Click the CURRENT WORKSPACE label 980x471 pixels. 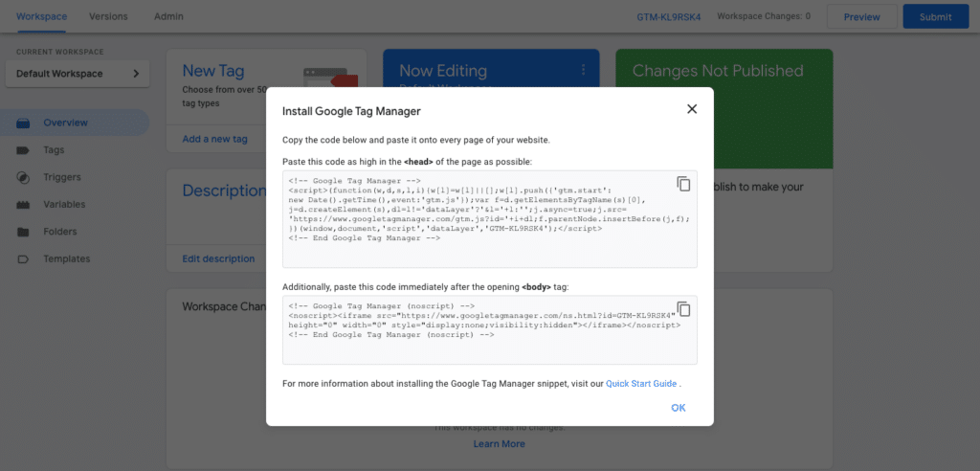(60, 52)
